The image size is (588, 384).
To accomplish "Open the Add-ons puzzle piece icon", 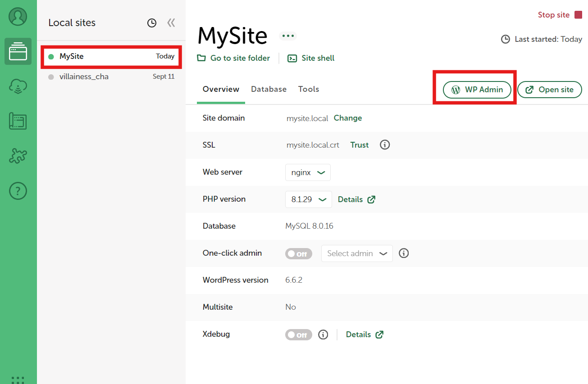I will pyautogui.click(x=18, y=156).
